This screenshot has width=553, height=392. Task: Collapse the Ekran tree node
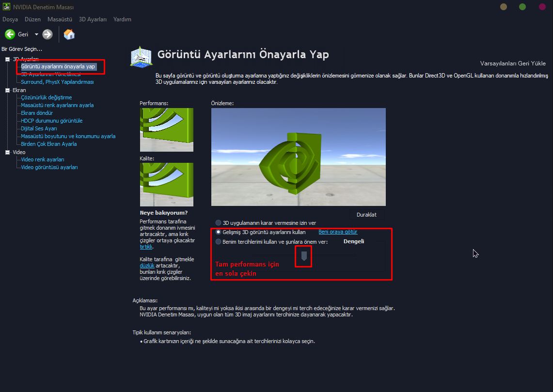coord(7,90)
